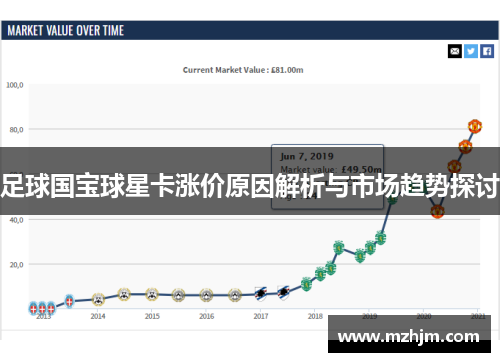Screen dimensions: 500x362
Task: Click the second Sampdoria crest marker
Action: (283, 293)
